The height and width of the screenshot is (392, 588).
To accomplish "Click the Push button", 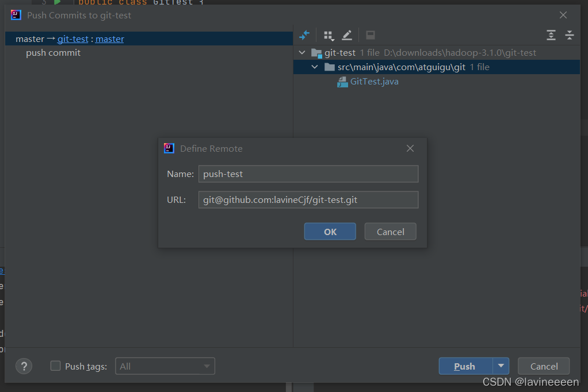I will pos(465,366).
